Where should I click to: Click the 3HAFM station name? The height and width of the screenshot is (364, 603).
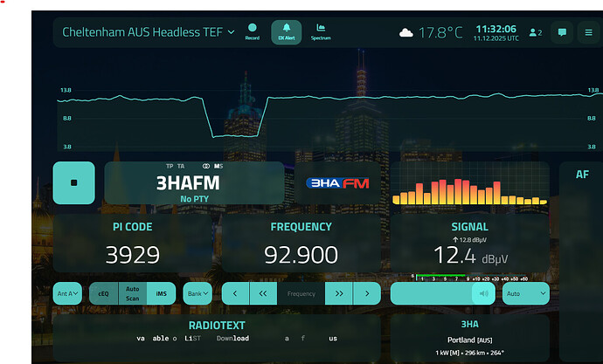point(188,183)
